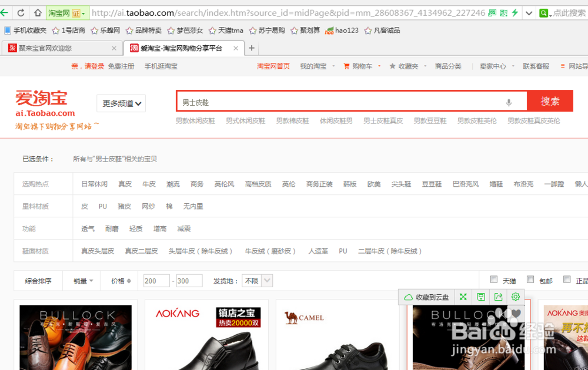The width and height of the screenshot is (588, 370).
Task: Select the 销量 sort tab
Action: 79,281
